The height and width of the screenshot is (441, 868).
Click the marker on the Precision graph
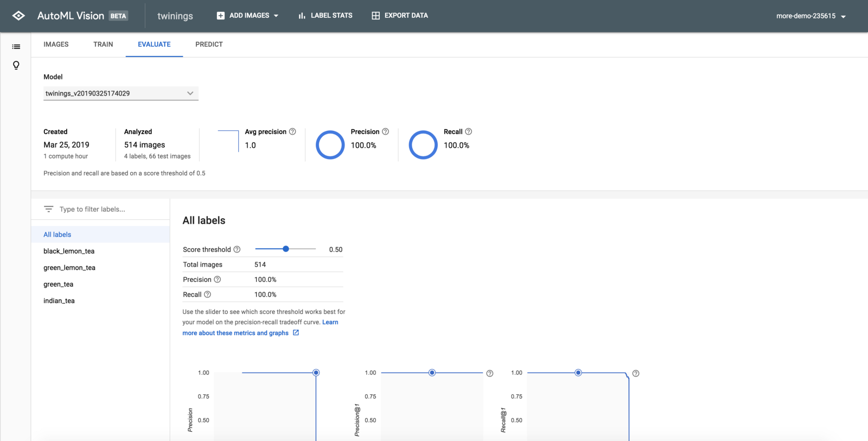point(316,373)
